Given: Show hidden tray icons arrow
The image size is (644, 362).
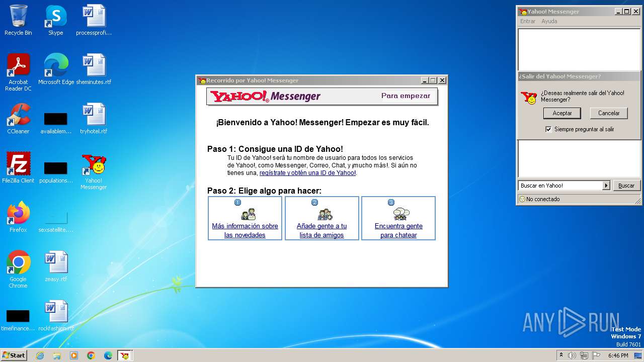Looking at the screenshot, I should pos(561,355).
